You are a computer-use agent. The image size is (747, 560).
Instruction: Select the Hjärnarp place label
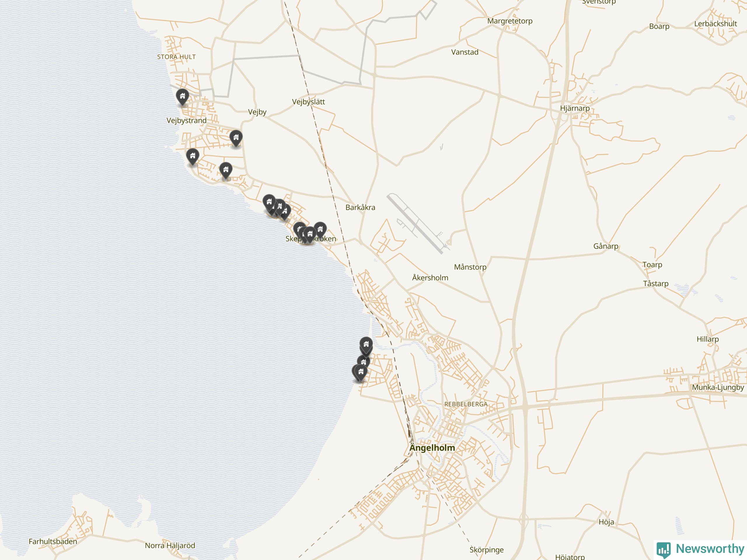(575, 108)
